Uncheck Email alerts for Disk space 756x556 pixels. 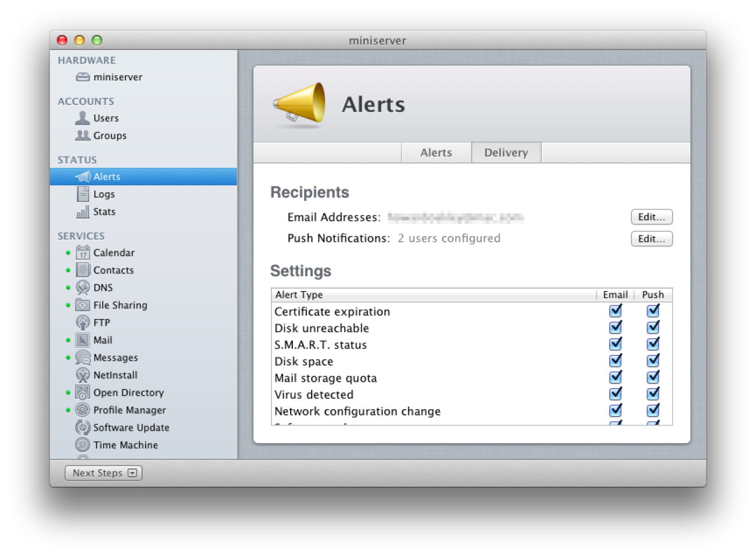[616, 360]
